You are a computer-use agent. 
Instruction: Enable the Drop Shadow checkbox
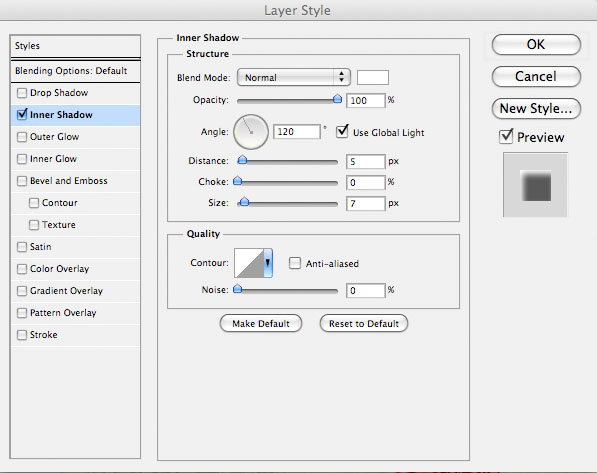click(x=22, y=93)
